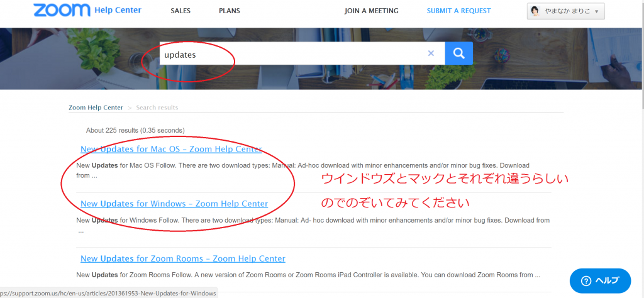Open the SALES menu item
Viewport: 644px width, 298px height.
click(x=180, y=11)
